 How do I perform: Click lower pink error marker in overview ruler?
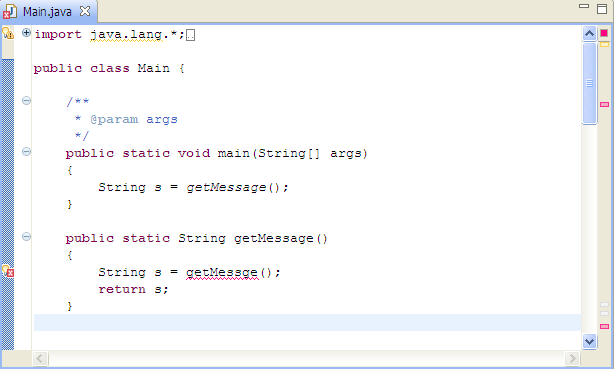click(x=604, y=326)
